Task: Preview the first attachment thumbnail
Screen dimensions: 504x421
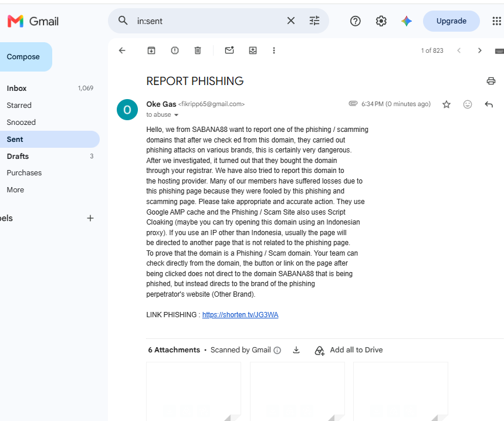Action: click(x=194, y=392)
